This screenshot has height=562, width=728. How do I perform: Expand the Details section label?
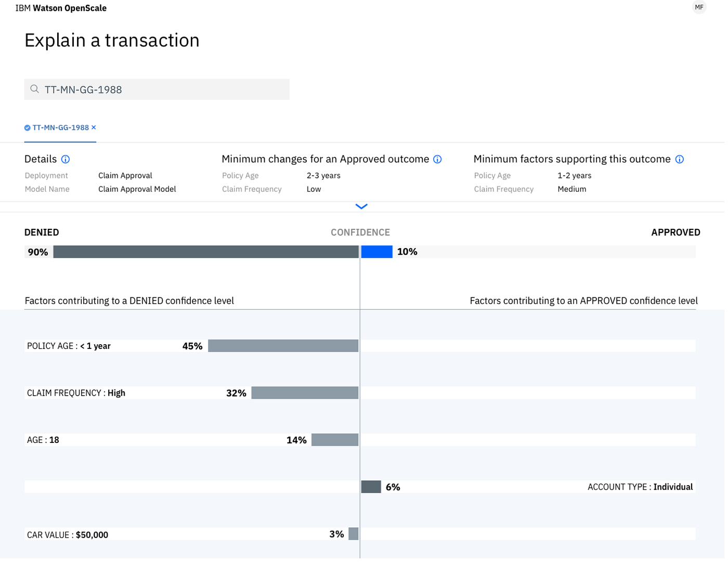[x=41, y=159]
